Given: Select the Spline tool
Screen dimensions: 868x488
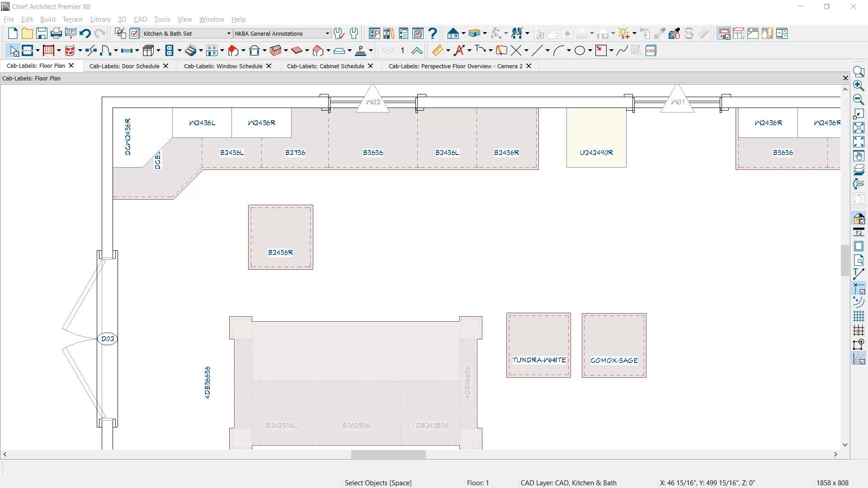Looking at the screenshot, I should click(622, 51).
